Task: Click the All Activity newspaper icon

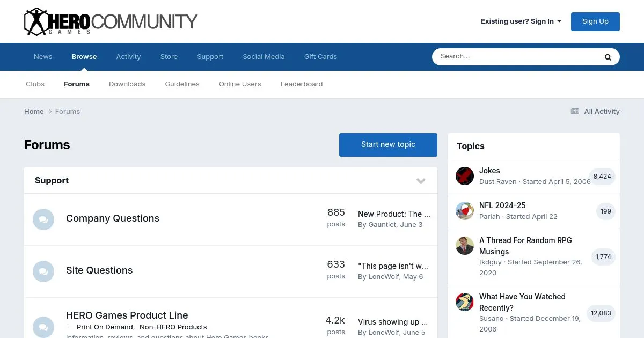Action: pyautogui.click(x=575, y=111)
